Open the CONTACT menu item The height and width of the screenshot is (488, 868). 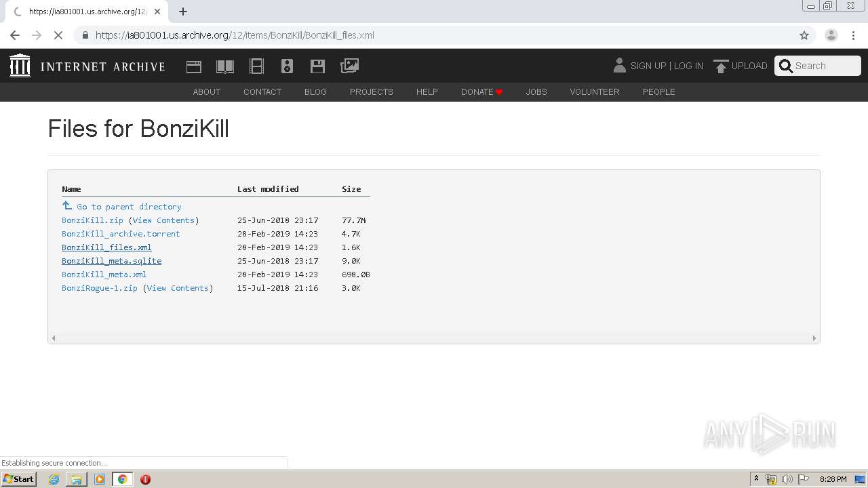click(x=262, y=92)
